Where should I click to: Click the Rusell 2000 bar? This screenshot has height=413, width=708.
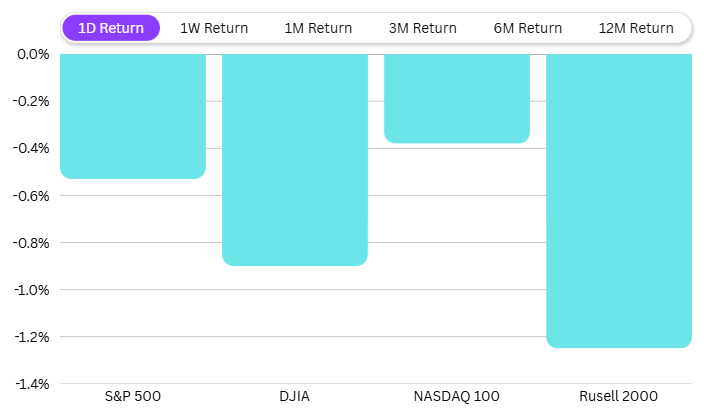click(x=619, y=200)
